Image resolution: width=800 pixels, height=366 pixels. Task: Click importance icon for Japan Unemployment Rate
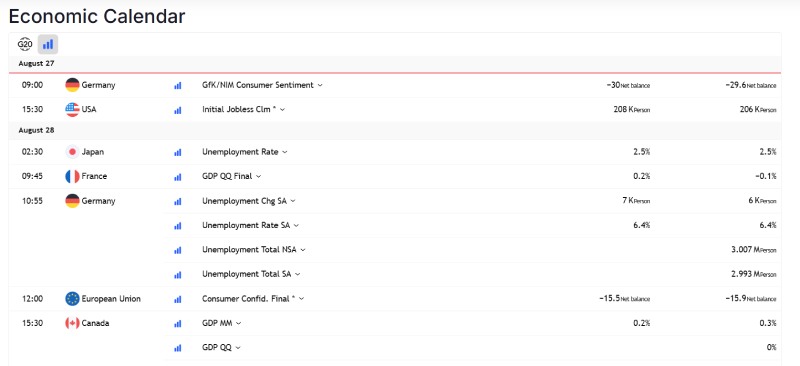tap(178, 152)
